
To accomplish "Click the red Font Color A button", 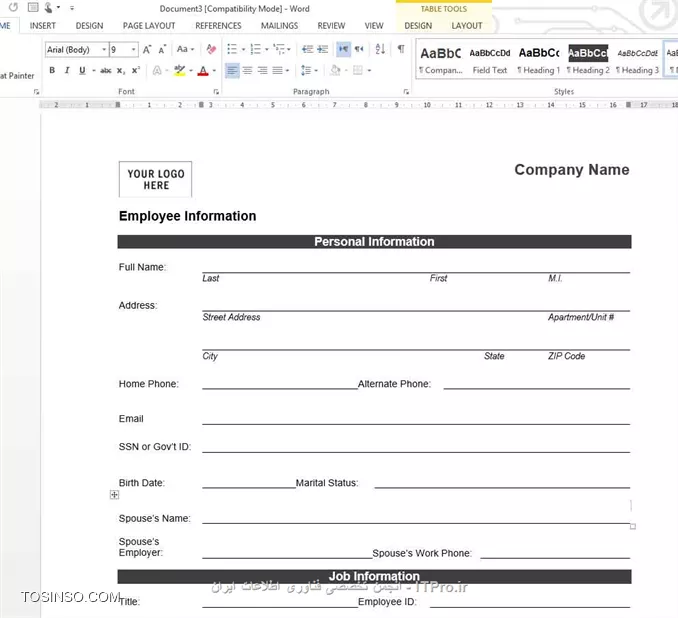I will [203, 70].
